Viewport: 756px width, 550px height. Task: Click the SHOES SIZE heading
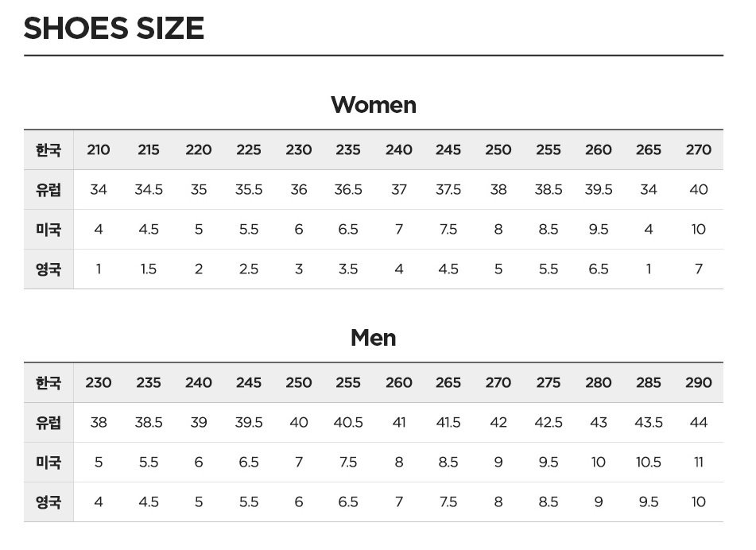tap(114, 28)
